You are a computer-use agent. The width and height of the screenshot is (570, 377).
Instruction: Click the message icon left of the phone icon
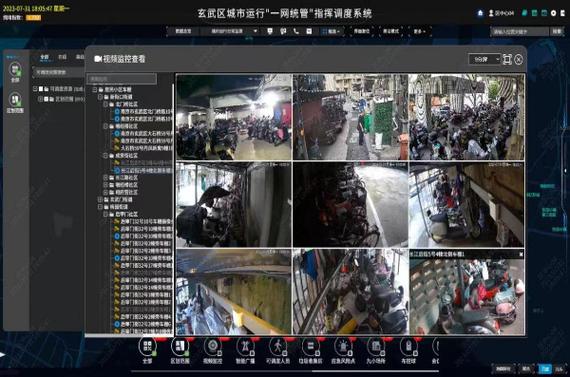click(283, 31)
